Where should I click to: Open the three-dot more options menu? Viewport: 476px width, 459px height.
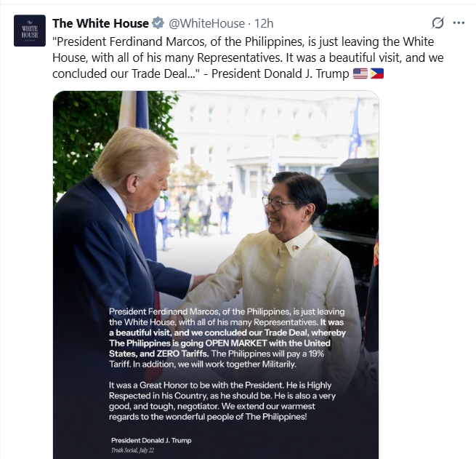pos(459,23)
